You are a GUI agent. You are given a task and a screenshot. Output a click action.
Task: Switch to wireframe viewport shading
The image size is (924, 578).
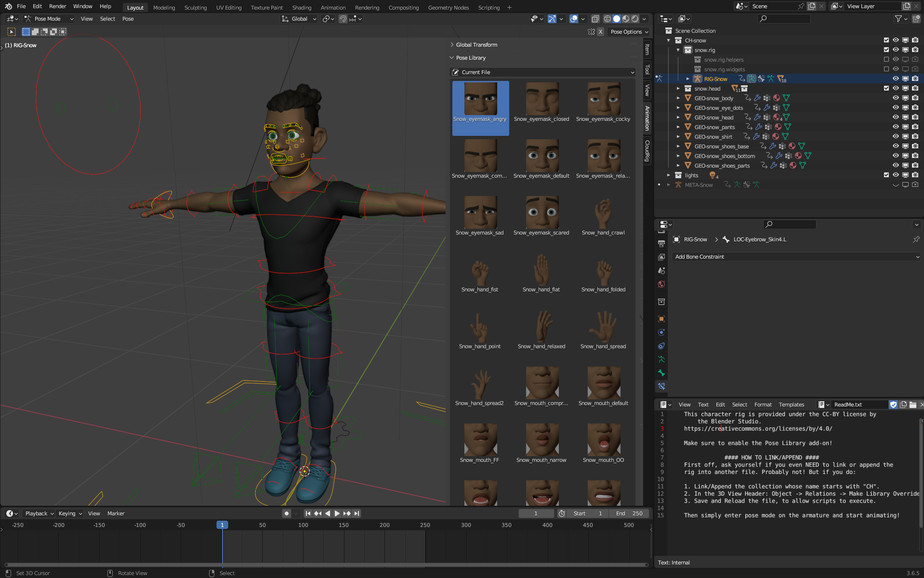click(x=607, y=19)
